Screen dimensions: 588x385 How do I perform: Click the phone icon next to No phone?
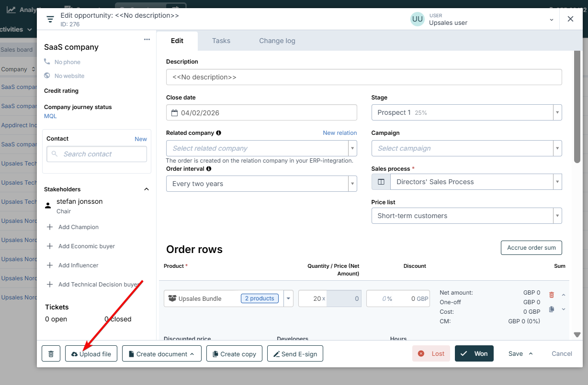coord(47,62)
